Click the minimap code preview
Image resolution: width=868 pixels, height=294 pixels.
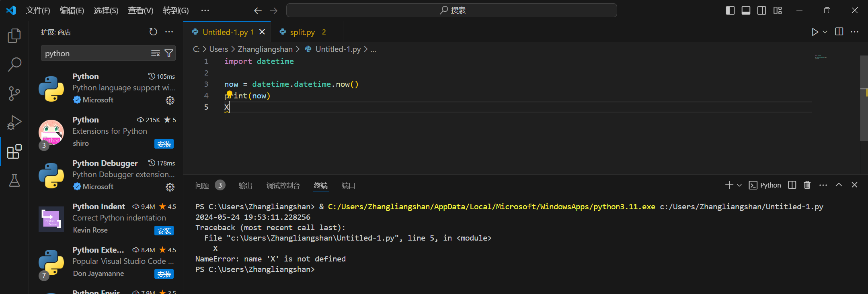coord(820,57)
